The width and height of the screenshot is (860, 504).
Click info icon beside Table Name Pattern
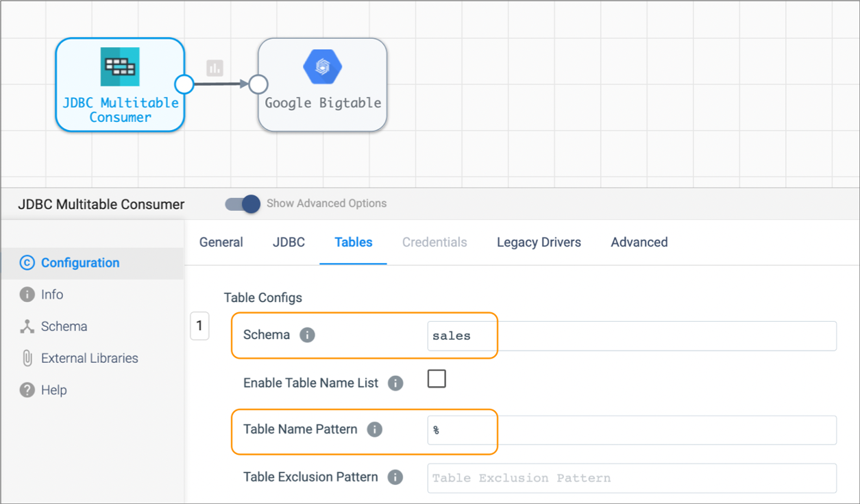[374, 429]
